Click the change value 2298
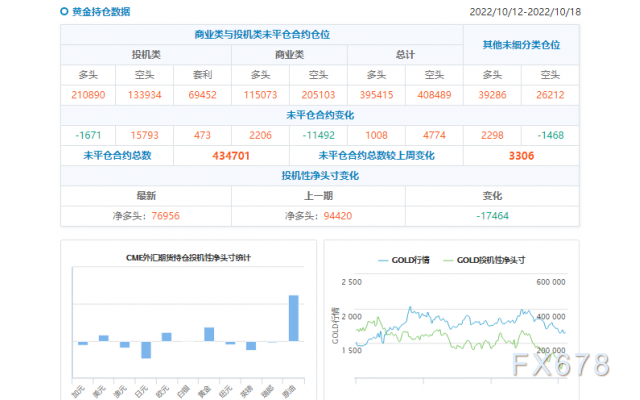The width and height of the screenshot is (640, 400). pyautogui.click(x=492, y=136)
